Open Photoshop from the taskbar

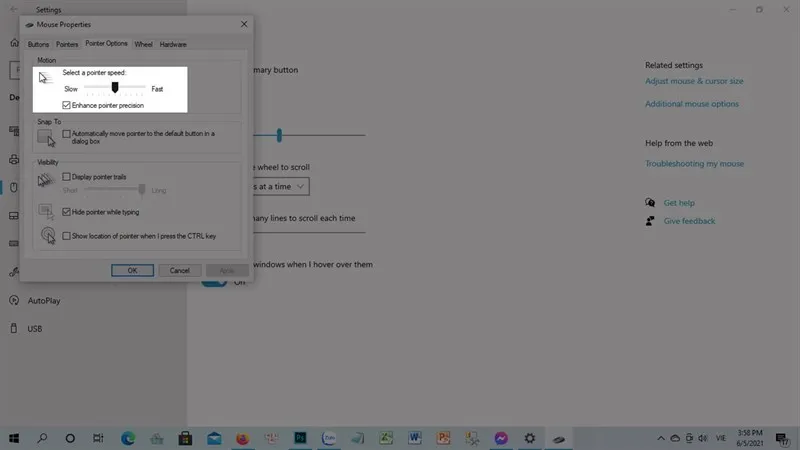tap(299, 438)
